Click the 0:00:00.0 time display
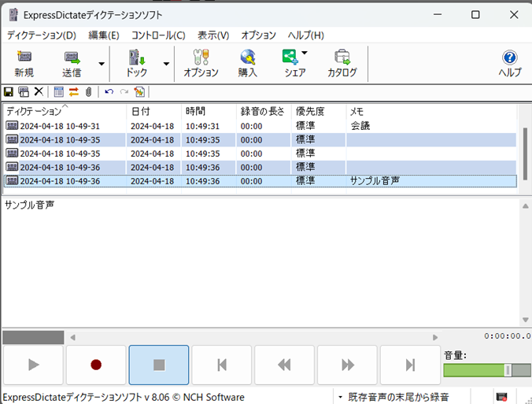This screenshot has width=532, height=404. [x=508, y=336]
